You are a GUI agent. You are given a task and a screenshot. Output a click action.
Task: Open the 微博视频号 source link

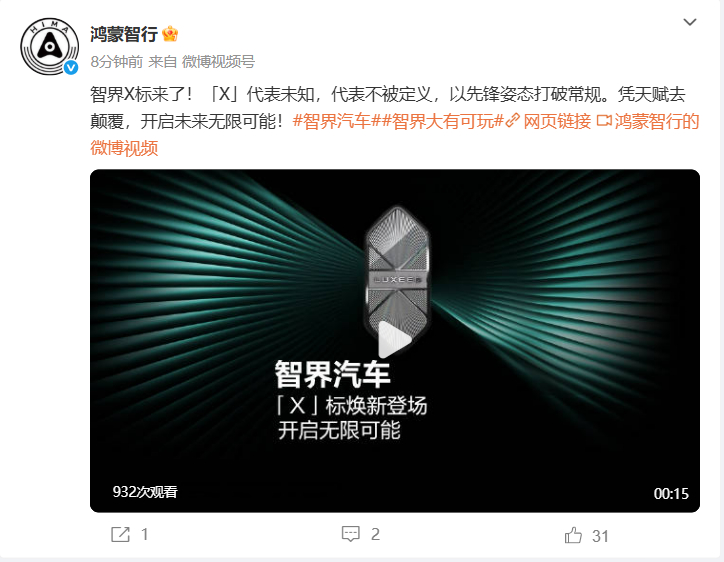click(x=218, y=61)
